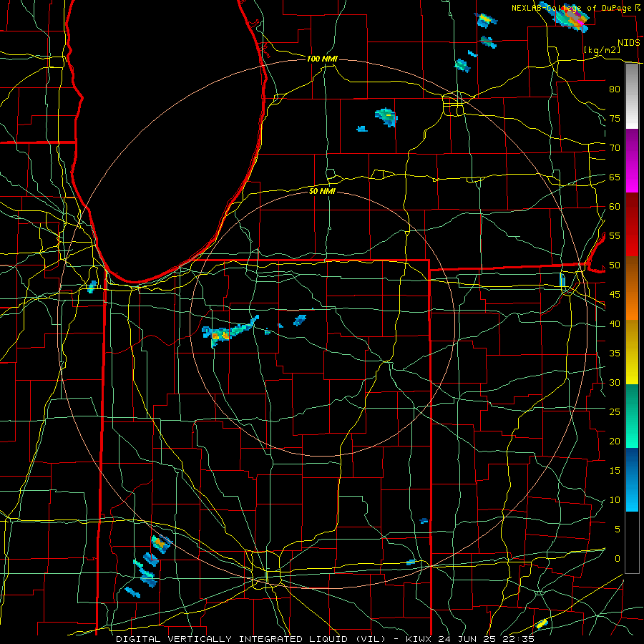Screen dimensions: 644x644
Task: Click the 45 value on the color scale
Action: [x=615, y=295]
